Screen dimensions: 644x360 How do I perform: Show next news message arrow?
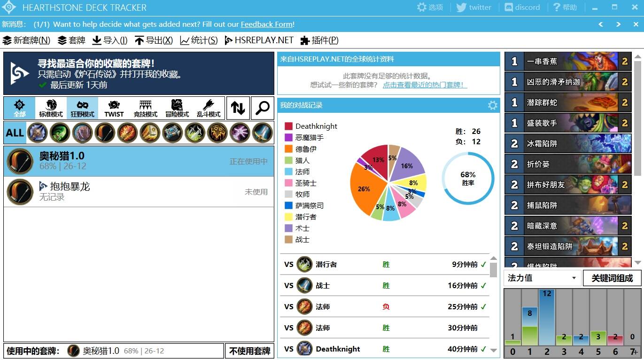click(619, 24)
